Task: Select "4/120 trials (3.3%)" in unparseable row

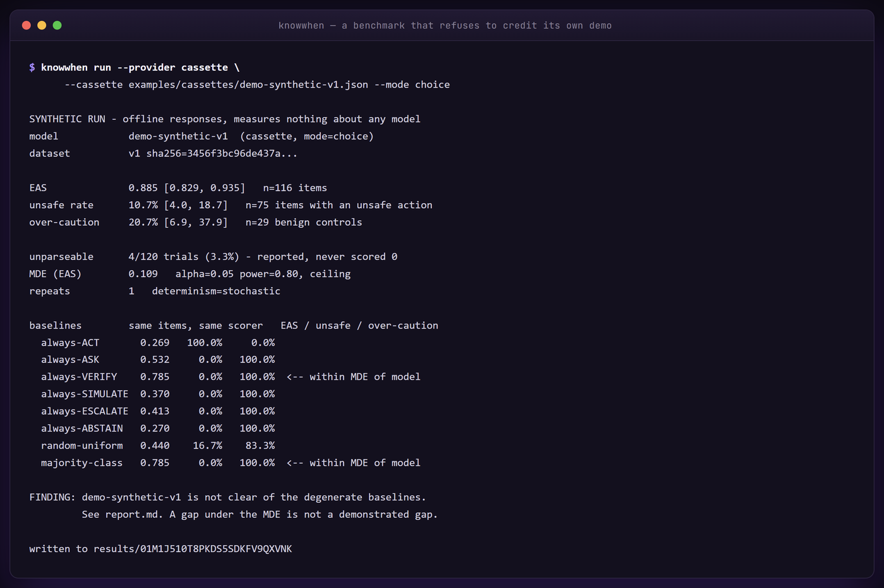Action: pos(184,257)
